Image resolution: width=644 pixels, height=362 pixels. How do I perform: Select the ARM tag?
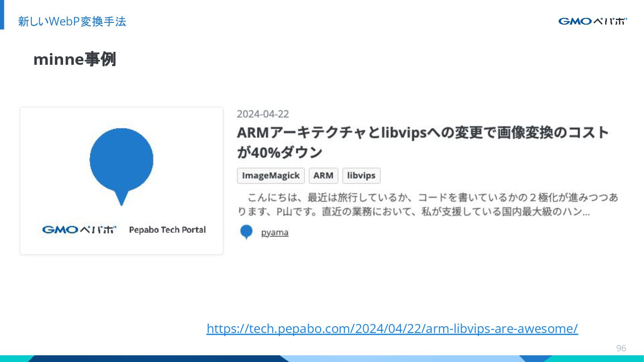323,176
